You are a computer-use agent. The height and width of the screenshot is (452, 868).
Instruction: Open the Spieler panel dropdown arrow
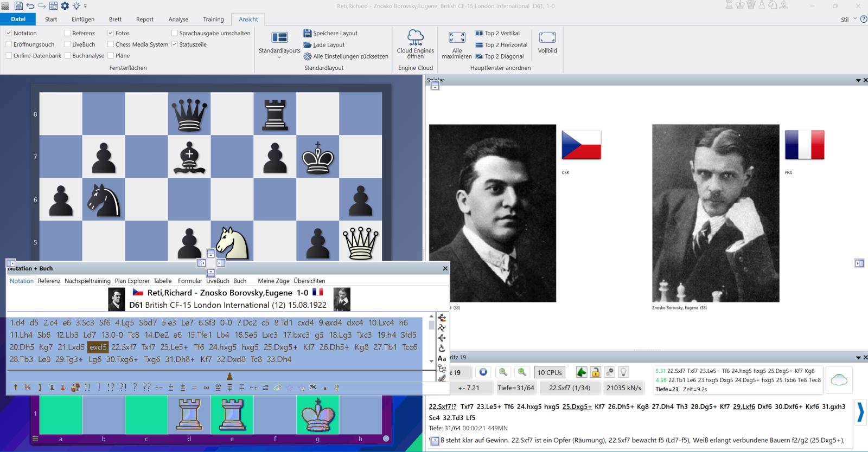point(858,80)
